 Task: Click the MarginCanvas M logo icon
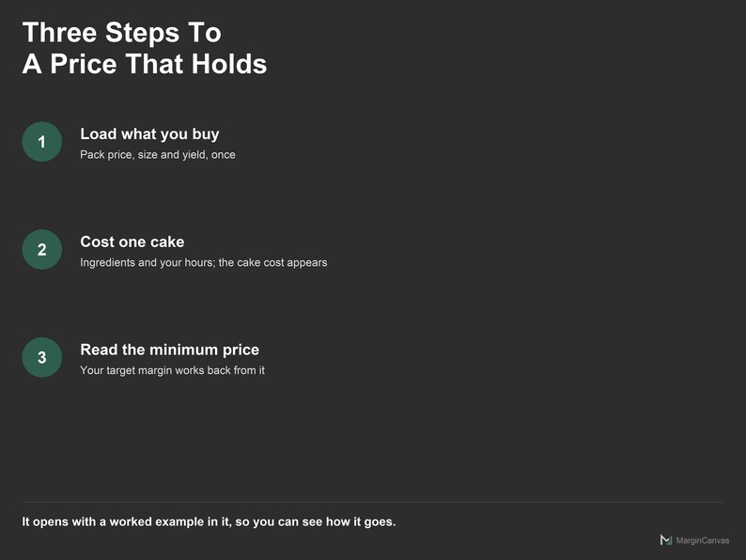(666, 540)
